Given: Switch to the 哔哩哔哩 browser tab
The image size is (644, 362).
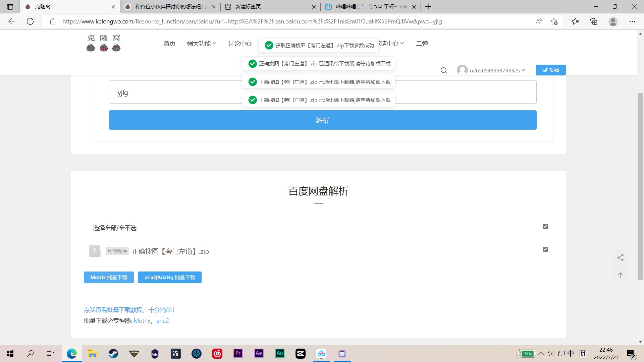Looking at the screenshot, I should pos(369,7).
